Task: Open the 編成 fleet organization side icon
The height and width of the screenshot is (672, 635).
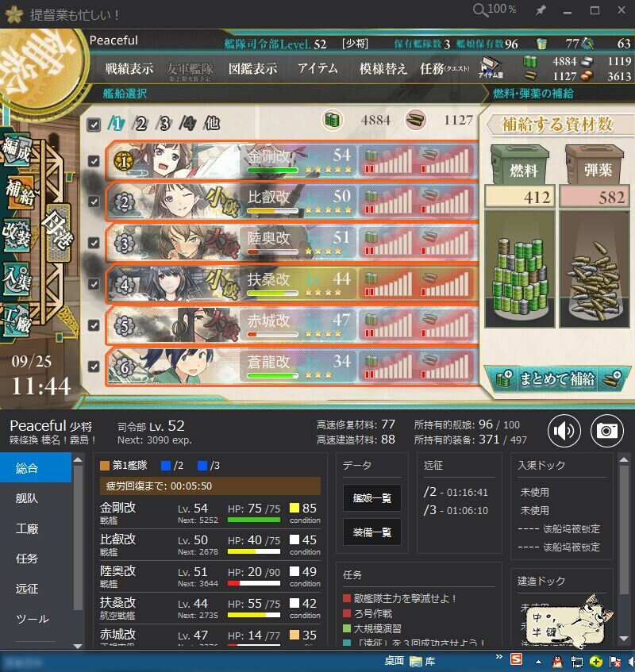Action: (17, 150)
